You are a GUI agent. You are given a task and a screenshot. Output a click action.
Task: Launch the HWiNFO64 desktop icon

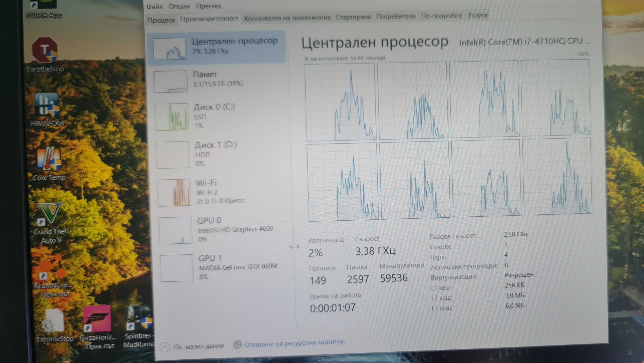(47, 104)
